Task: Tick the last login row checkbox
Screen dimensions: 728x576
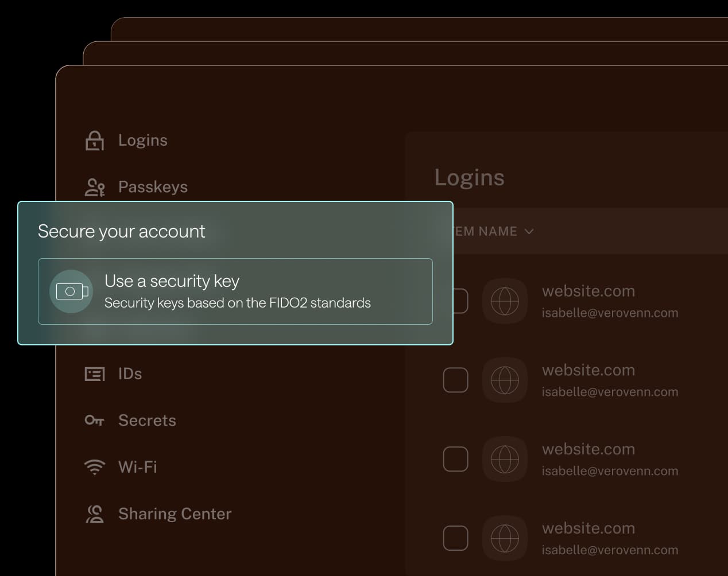Action: [456, 538]
